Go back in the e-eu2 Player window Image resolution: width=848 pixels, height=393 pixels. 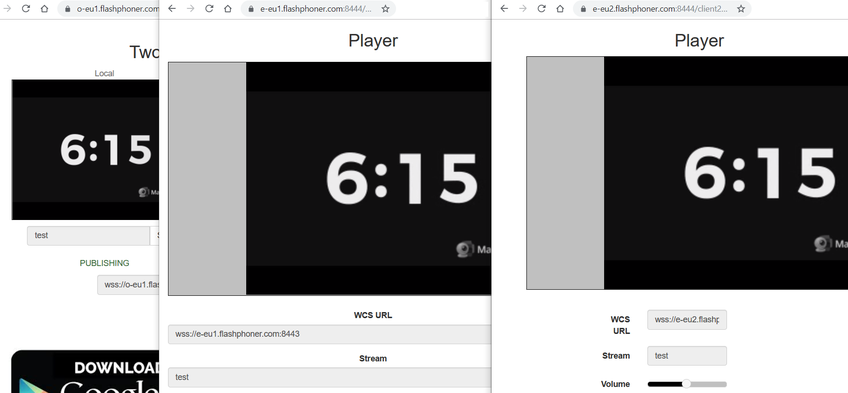tap(504, 9)
